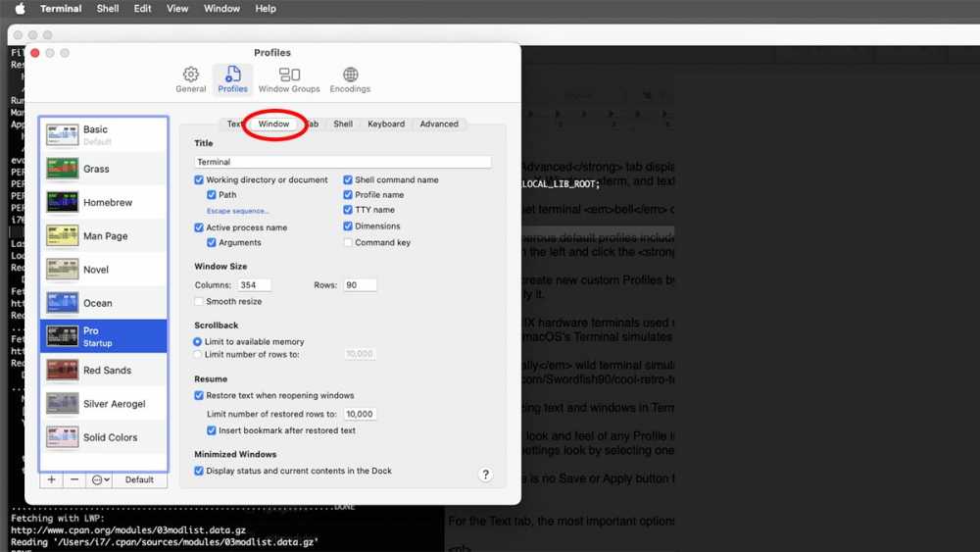Choose the Homebrew profile
Viewport: 980px width, 552px height.
(104, 202)
